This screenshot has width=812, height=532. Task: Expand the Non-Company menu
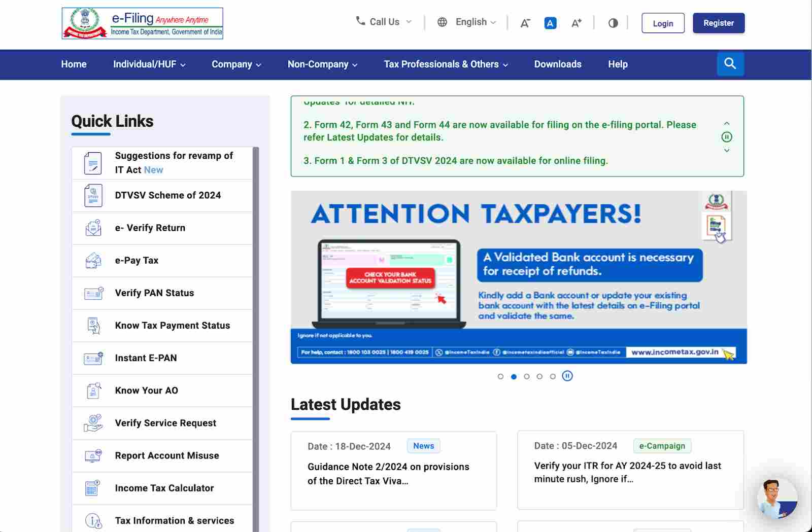tap(323, 64)
